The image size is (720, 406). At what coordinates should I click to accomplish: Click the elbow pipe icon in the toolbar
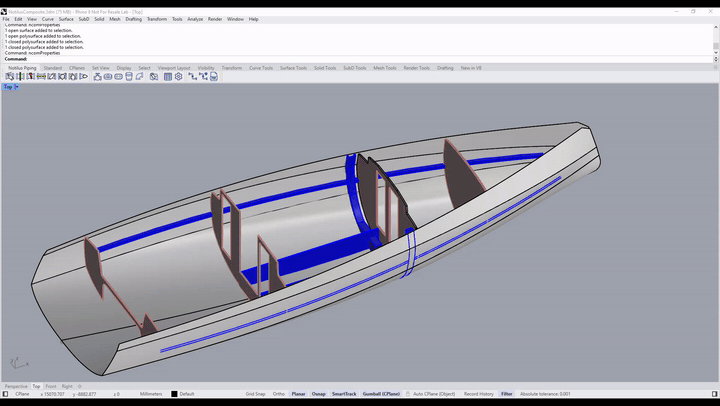point(139,77)
